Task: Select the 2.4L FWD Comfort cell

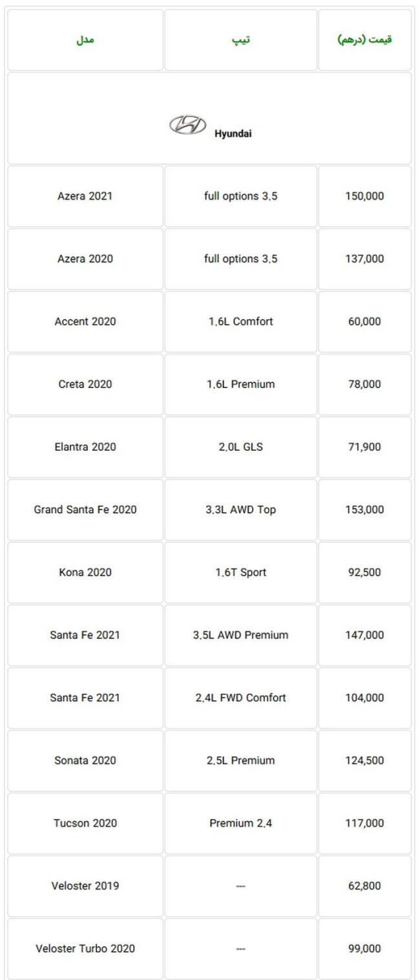Action: 241,698
